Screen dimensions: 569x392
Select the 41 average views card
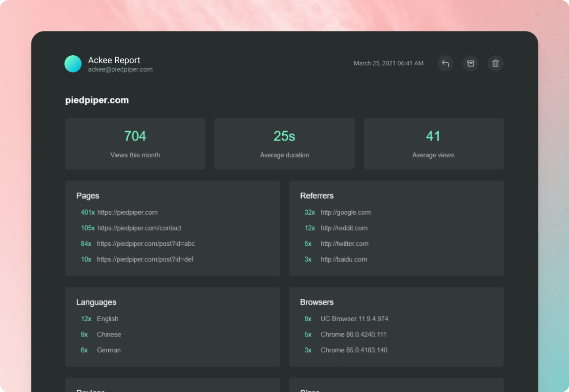pyautogui.click(x=433, y=144)
